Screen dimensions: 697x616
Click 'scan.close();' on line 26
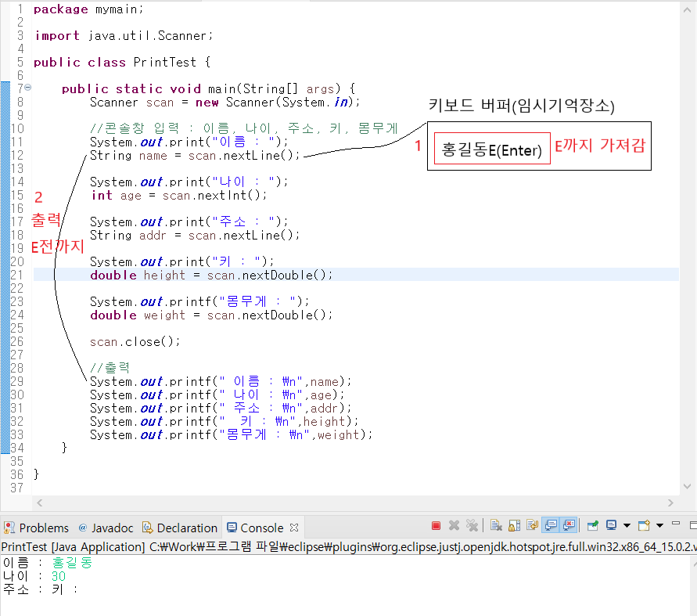[x=135, y=341]
